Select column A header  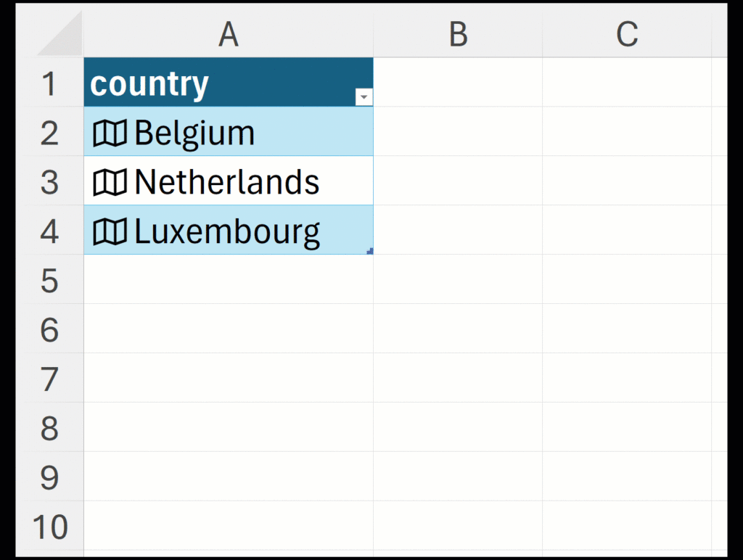(229, 34)
